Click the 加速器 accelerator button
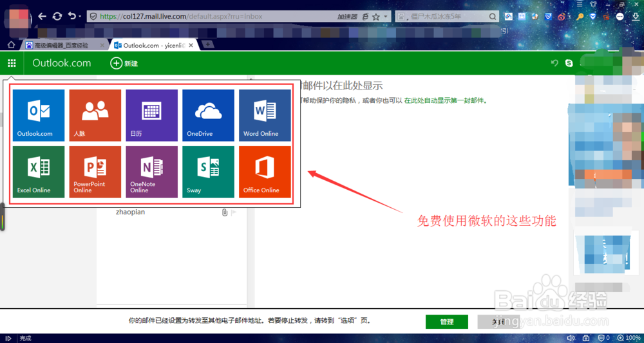Viewport: 644px width, 343px height. pyautogui.click(x=348, y=17)
